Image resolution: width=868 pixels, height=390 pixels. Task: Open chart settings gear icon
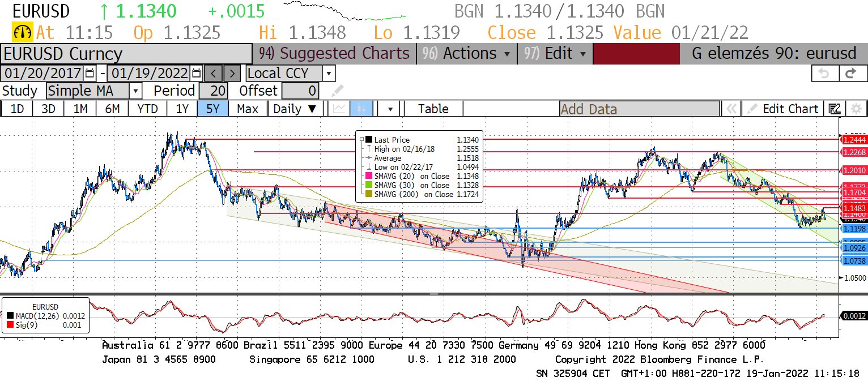coord(856,109)
